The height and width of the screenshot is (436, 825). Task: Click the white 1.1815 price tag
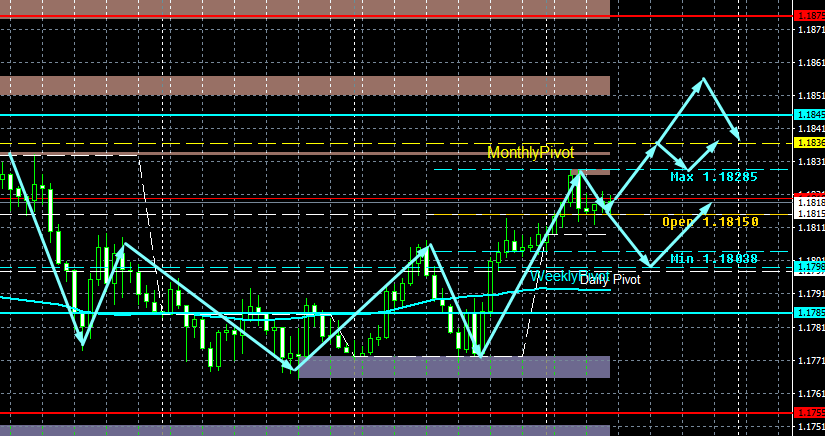coord(809,214)
